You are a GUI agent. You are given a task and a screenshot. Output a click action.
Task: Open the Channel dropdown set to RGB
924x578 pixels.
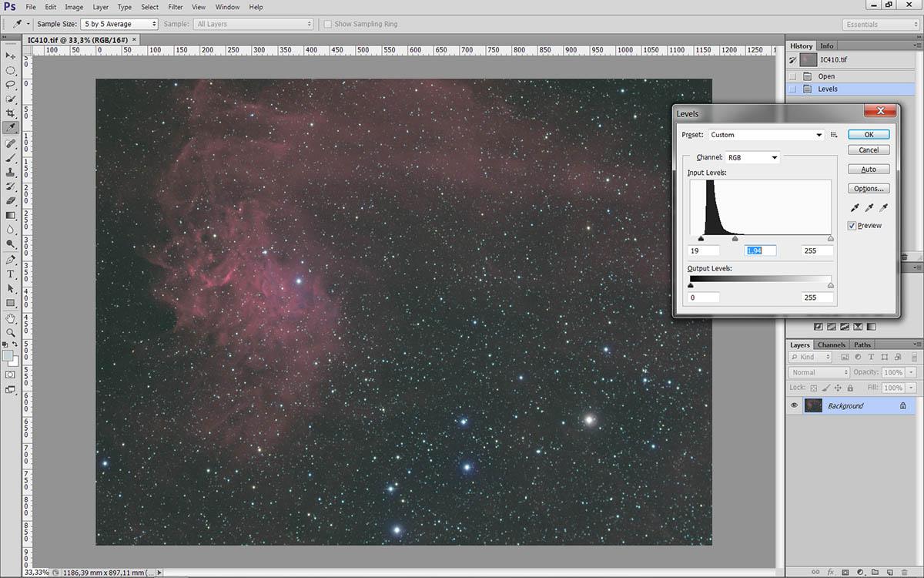point(752,157)
